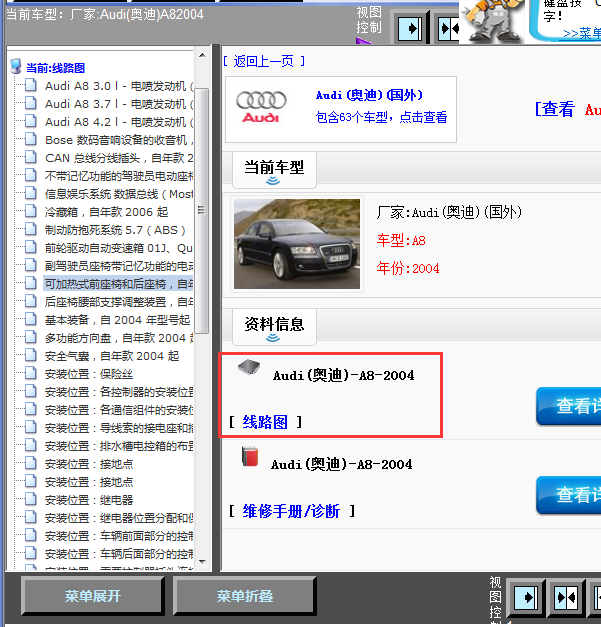Image resolution: width=601 pixels, height=627 pixels.
Task: Click document icon for 安装位置：继电器 entry
Action: point(31,499)
